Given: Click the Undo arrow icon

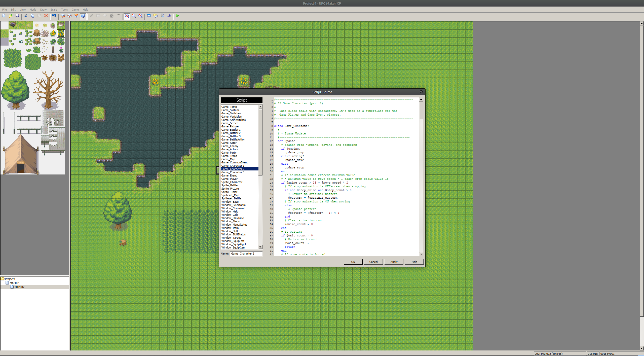Looking at the screenshot, I should tap(54, 16).
